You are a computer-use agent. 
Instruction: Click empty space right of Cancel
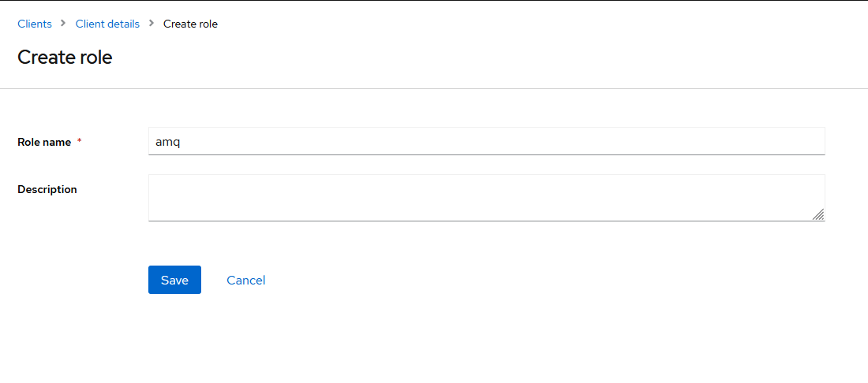tap(473, 280)
